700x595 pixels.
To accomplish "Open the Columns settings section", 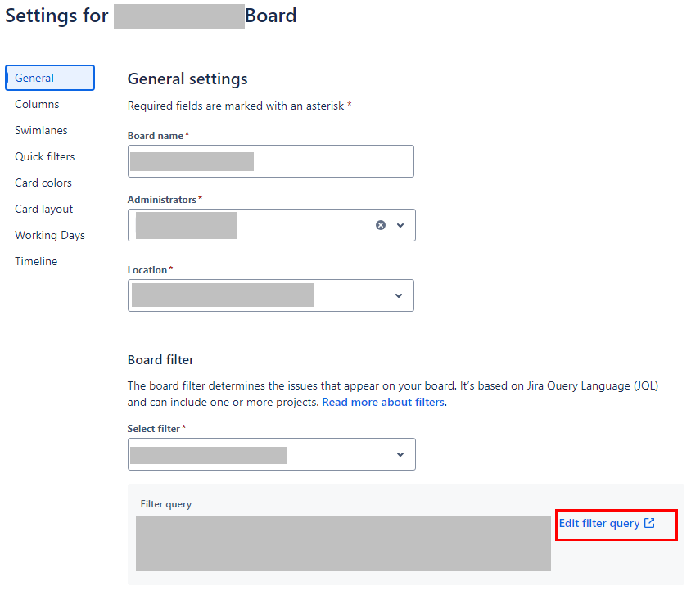I will [x=37, y=104].
